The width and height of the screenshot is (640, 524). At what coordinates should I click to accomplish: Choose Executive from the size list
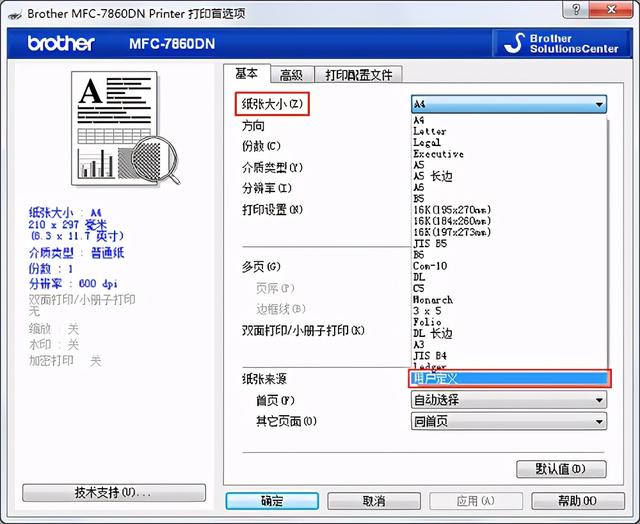point(438,154)
